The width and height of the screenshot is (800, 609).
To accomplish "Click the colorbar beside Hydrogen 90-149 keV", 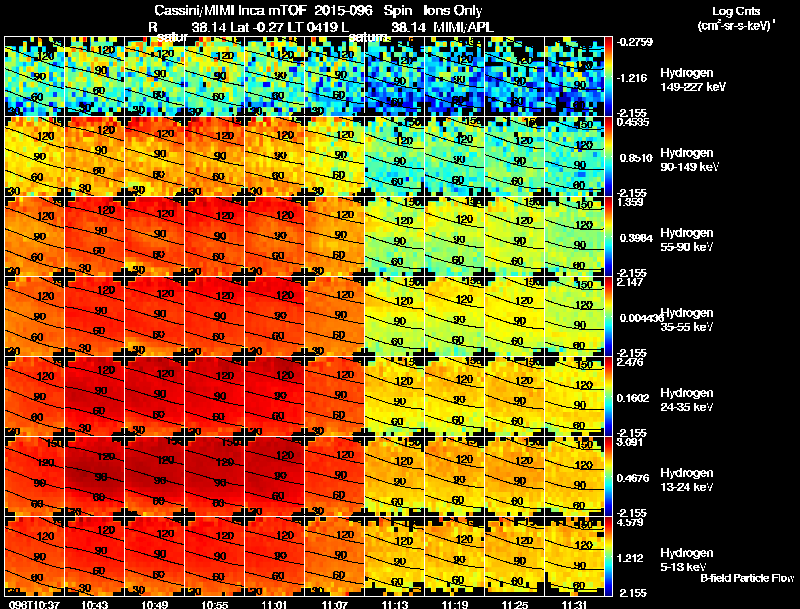I will [608, 157].
